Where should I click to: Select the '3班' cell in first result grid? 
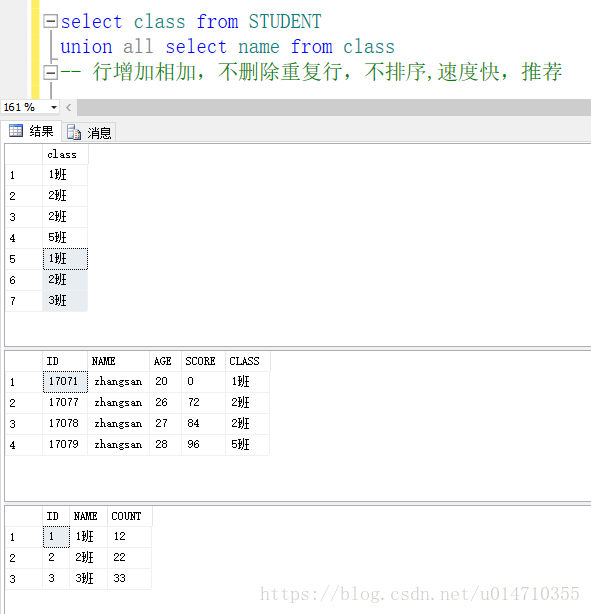(65, 301)
